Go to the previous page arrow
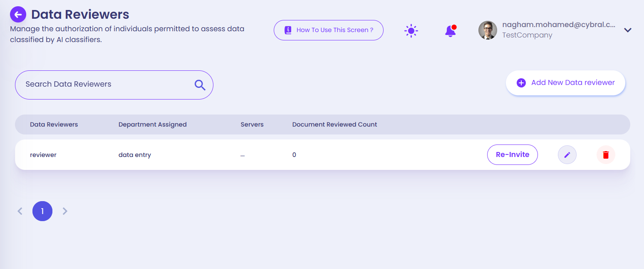Screen dimensions: 644x269 (20, 211)
